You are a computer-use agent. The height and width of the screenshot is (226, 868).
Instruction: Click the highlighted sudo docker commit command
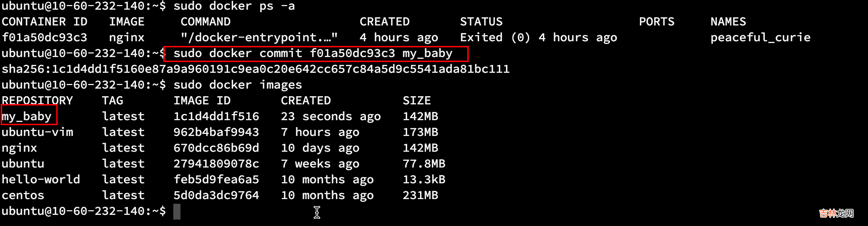click(313, 53)
